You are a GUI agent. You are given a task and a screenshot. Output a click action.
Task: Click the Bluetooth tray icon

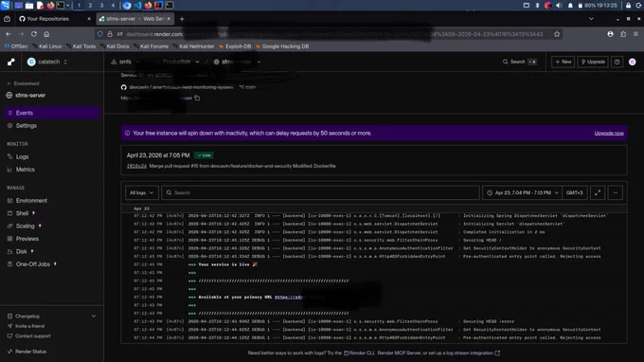(537, 6)
